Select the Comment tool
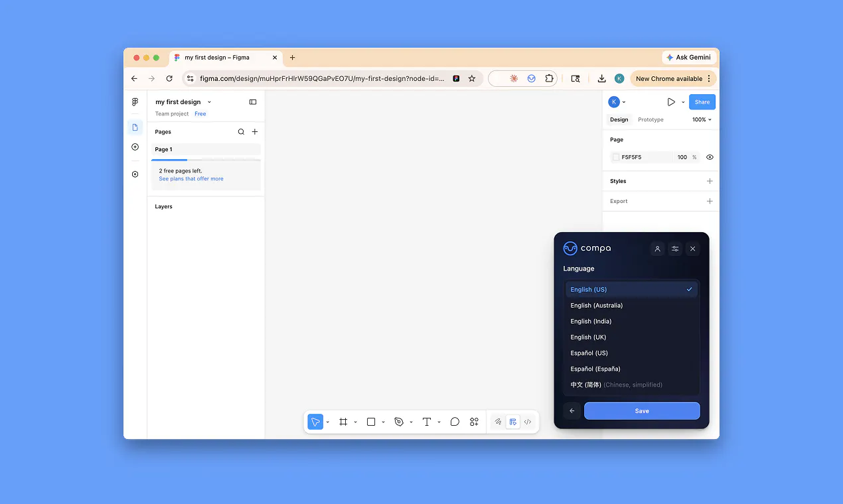 (455, 422)
